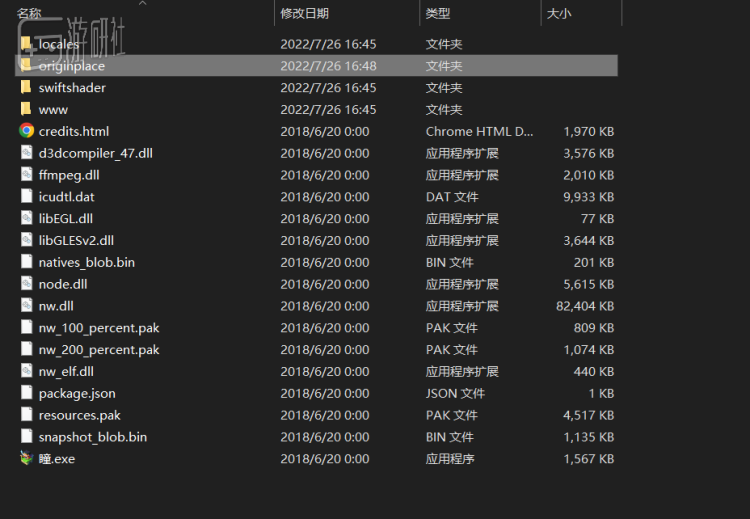Select the libEGL.dll file name
This screenshot has width=750, height=519.
pos(66,219)
